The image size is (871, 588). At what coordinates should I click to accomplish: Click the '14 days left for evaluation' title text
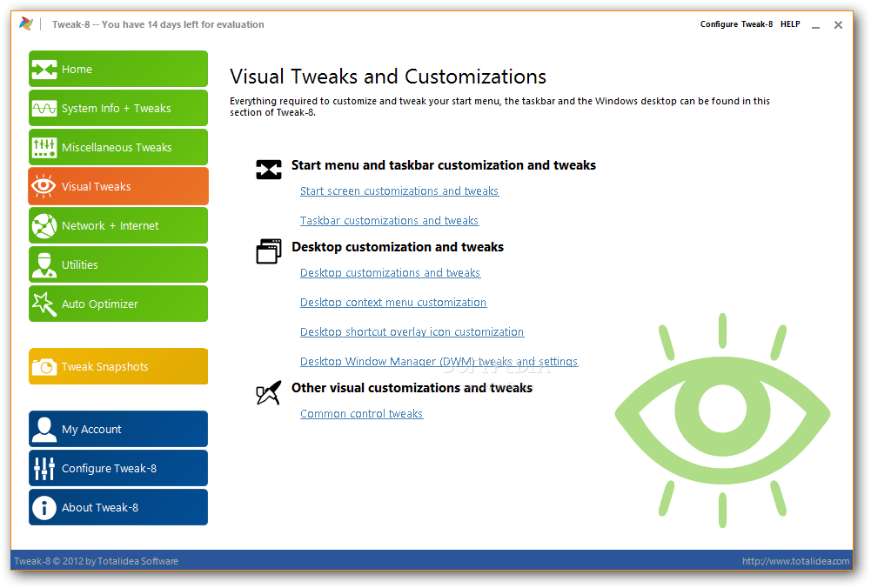click(x=205, y=24)
